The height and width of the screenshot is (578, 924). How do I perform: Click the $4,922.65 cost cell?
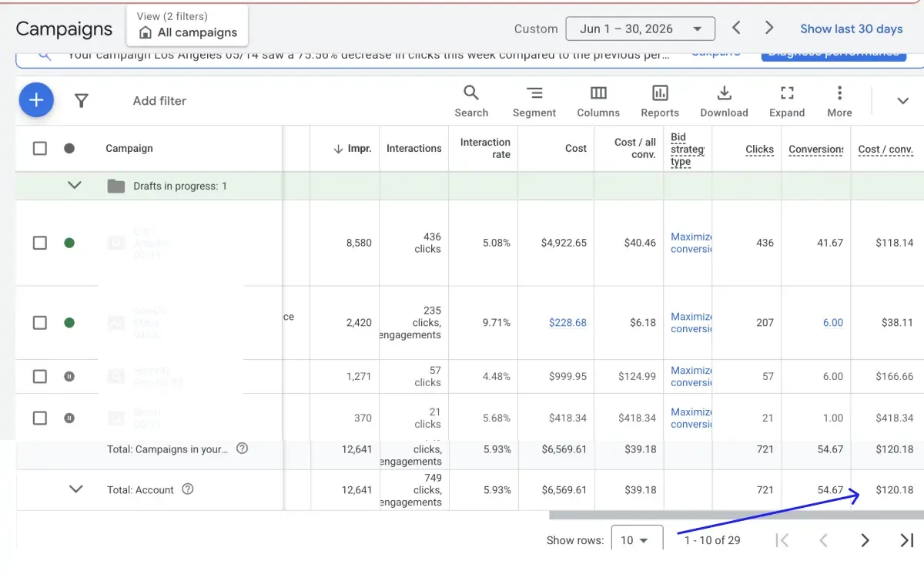(564, 243)
